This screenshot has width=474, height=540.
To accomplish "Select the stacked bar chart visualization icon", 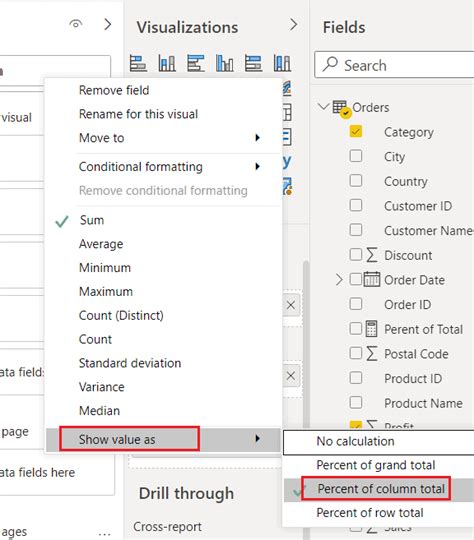I will tap(138, 63).
